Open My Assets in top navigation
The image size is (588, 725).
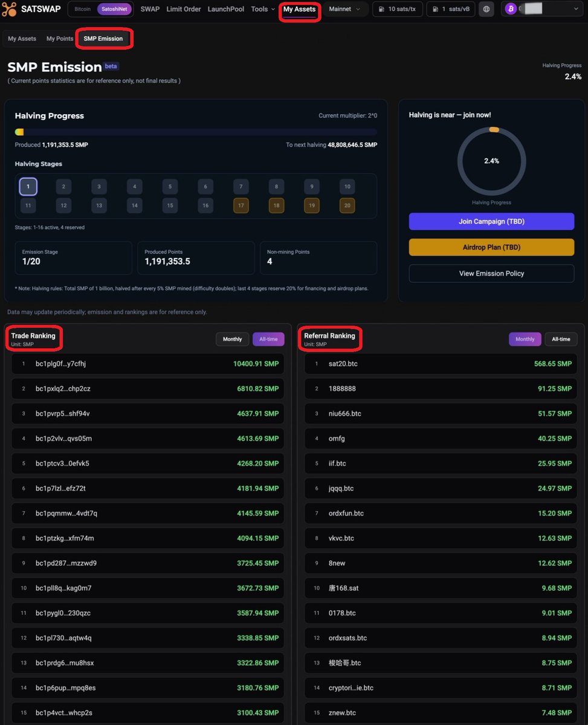pyautogui.click(x=299, y=9)
